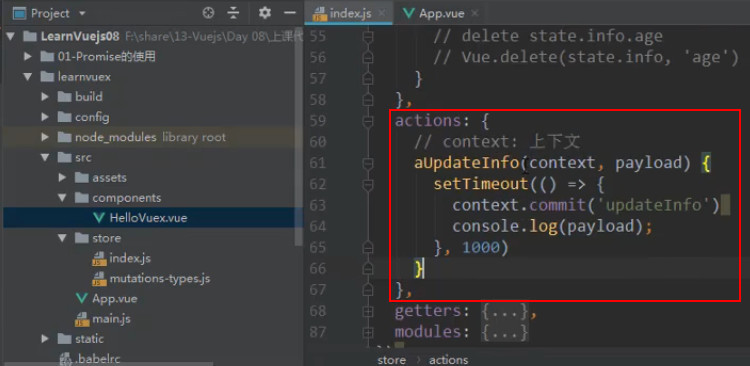Click the 'payload' parameter on line 61
The height and width of the screenshot is (366, 750).
coord(648,163)
